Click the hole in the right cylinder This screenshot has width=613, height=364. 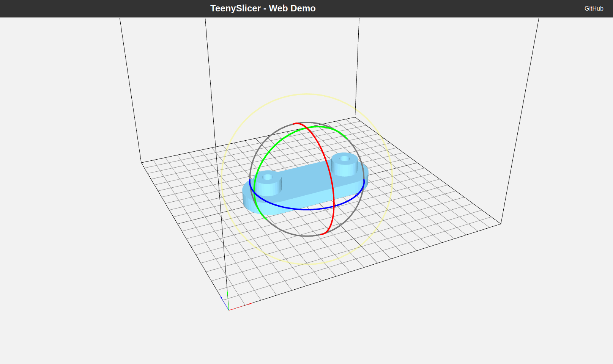(x=345, y=158)
